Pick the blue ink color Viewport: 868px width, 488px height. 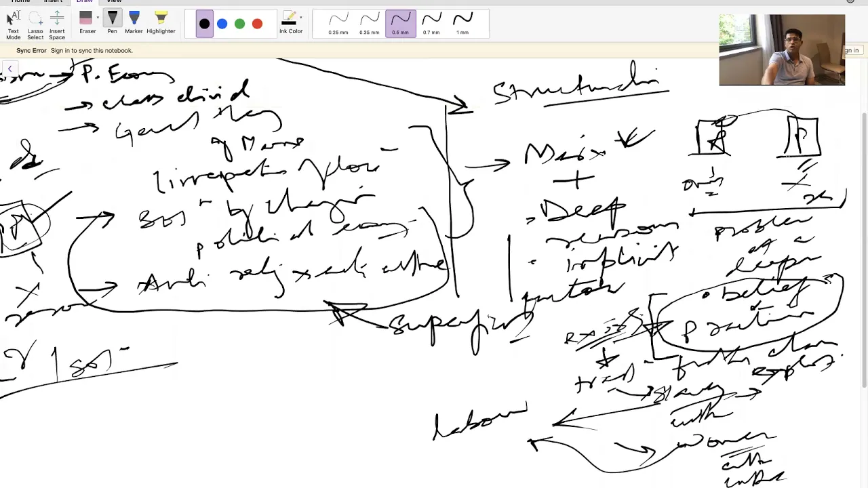[x=222, y=24]
